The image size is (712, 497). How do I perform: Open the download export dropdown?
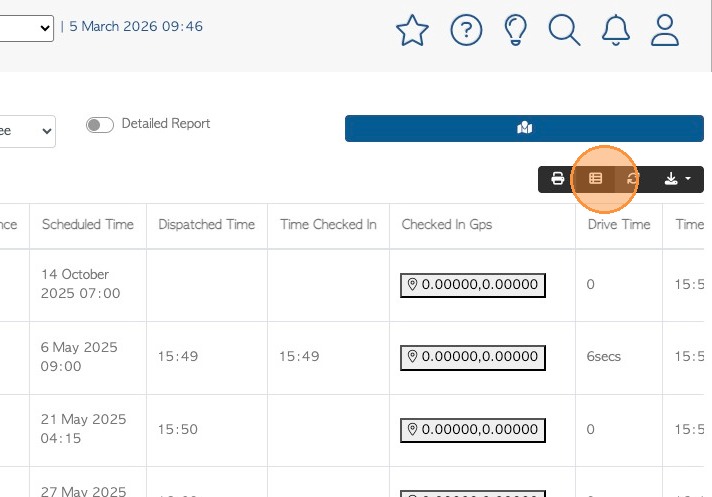678,179
